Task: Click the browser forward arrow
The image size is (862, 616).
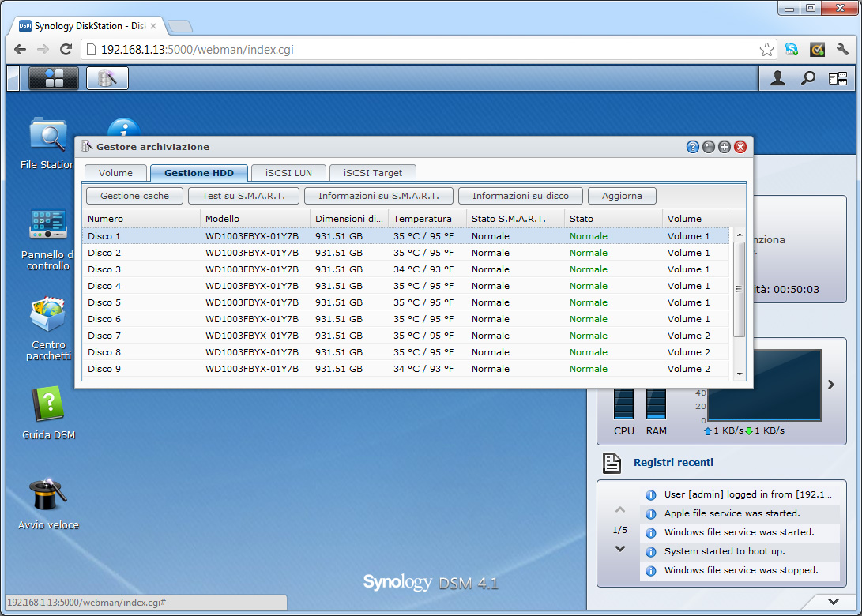Action: [x=43, y=50]
